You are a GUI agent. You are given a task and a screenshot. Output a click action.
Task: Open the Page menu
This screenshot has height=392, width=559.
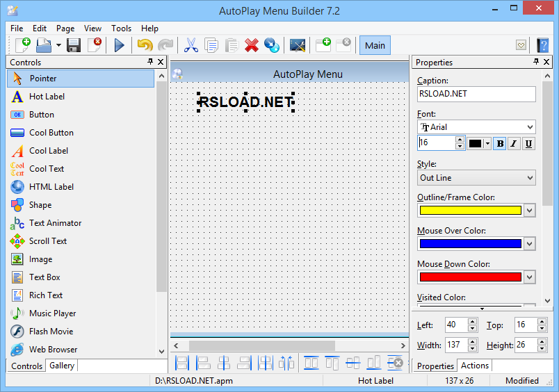[x=65, y=28]
